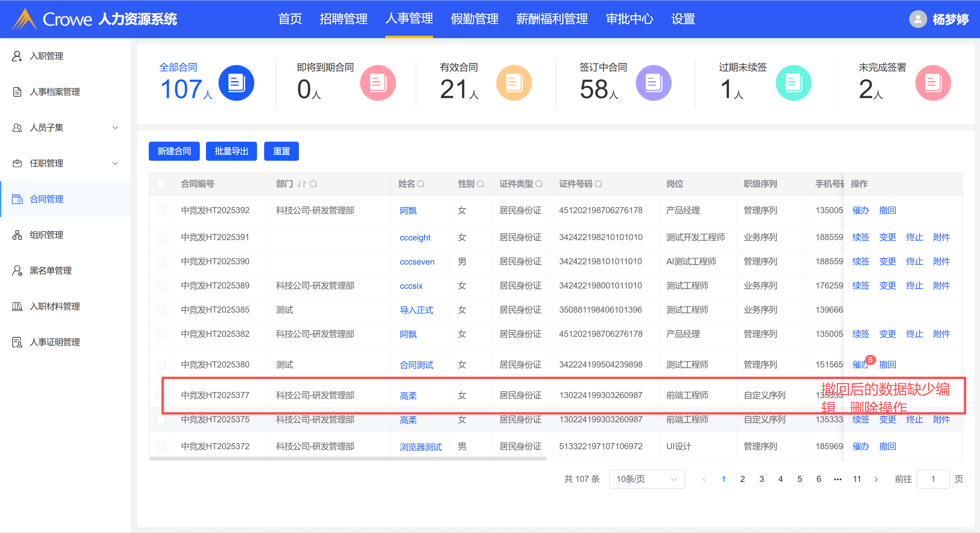980x533 pixels.
Task: Click the horizontal scrollbar under the table
Action: tap(348, 458)
